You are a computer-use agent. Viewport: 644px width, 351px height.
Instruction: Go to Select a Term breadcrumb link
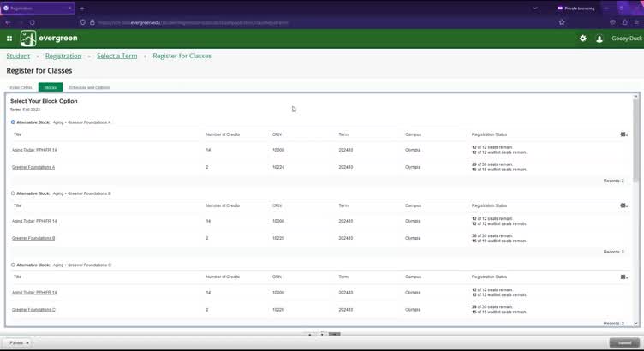116,56
